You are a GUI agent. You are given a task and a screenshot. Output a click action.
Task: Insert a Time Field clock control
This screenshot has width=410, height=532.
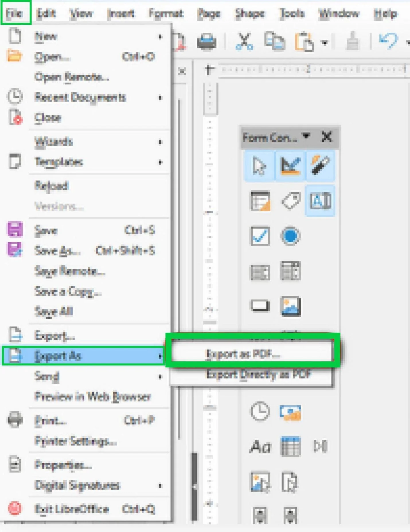click(260, 412)
